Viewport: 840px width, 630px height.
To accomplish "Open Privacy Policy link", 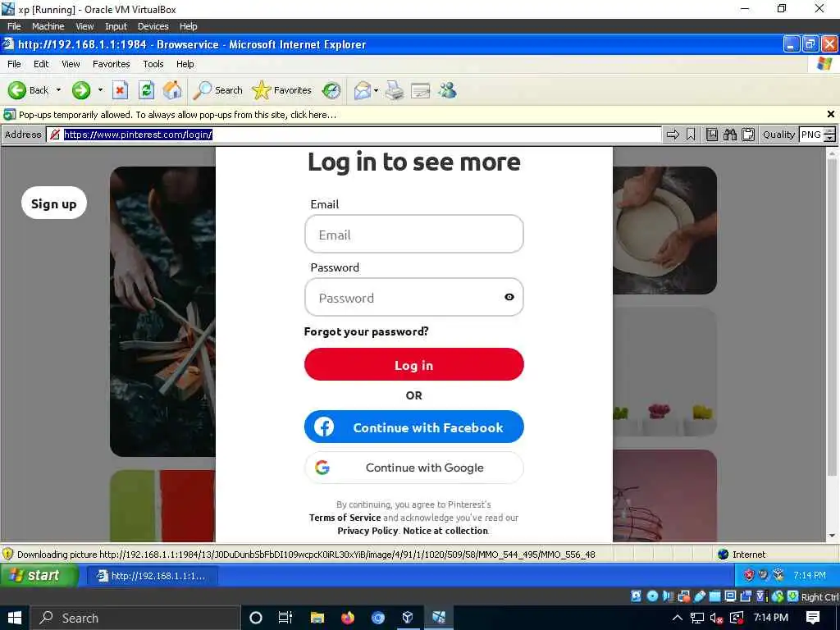I will click(367, 531).
